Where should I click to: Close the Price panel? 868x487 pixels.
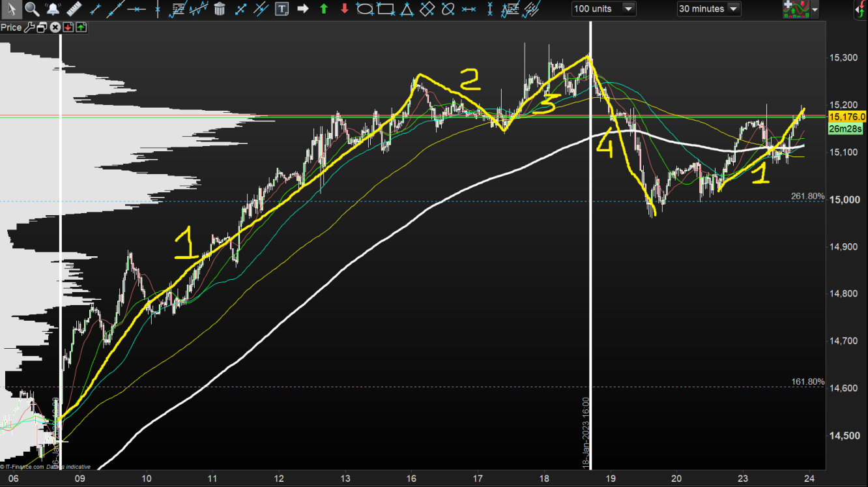55,27
